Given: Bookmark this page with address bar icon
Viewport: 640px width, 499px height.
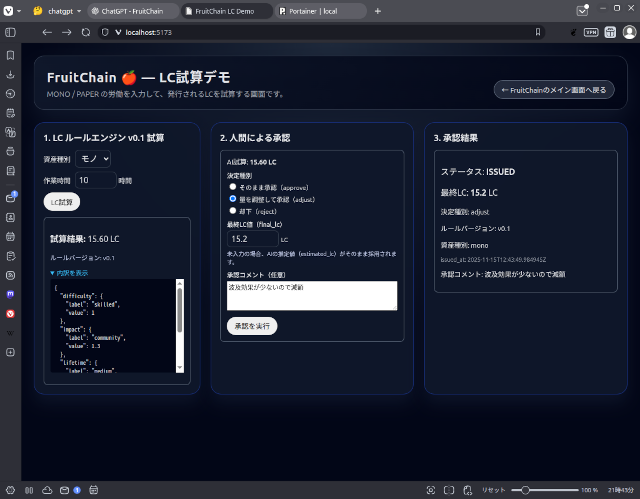Looking at the screenshot, I should pyautogui.click(x=538, y=32).
